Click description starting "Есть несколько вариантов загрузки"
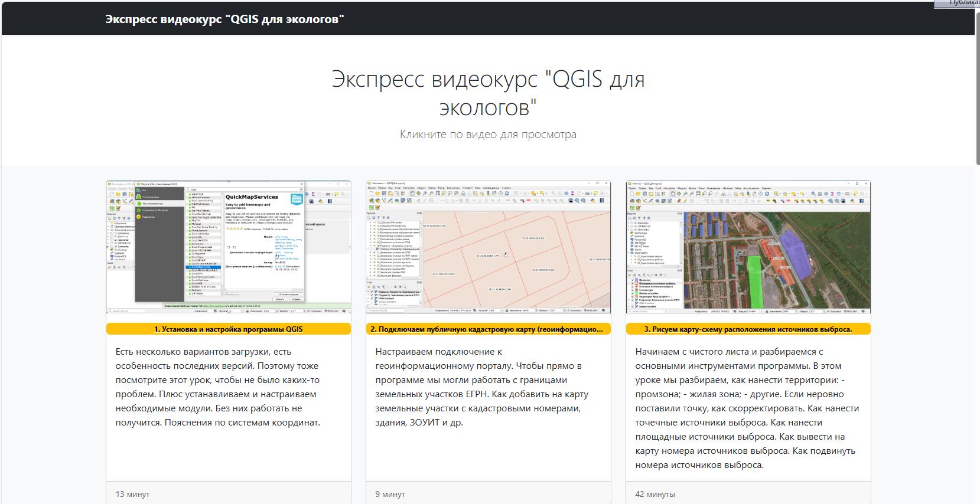The height and width of the screenshot is (504, 980). tap(218, 387)
